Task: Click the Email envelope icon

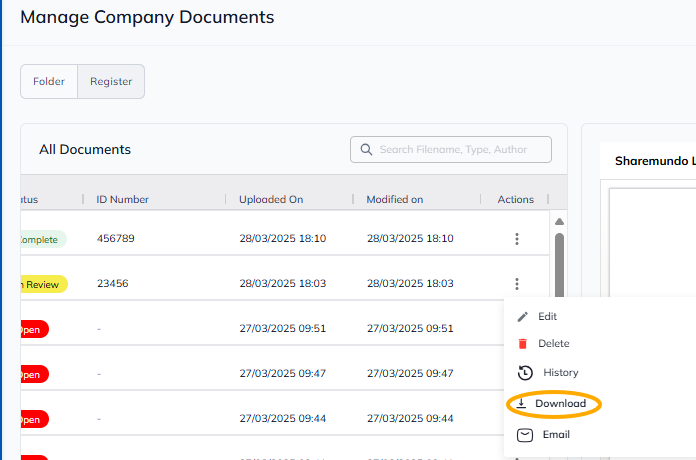Action: click(524, 435)
